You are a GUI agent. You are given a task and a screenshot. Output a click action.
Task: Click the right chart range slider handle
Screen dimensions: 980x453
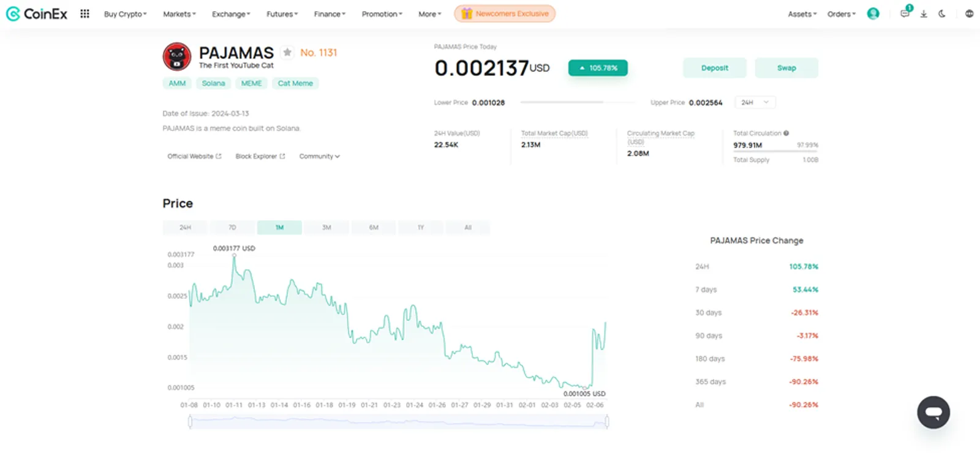[x=607, y=421]
